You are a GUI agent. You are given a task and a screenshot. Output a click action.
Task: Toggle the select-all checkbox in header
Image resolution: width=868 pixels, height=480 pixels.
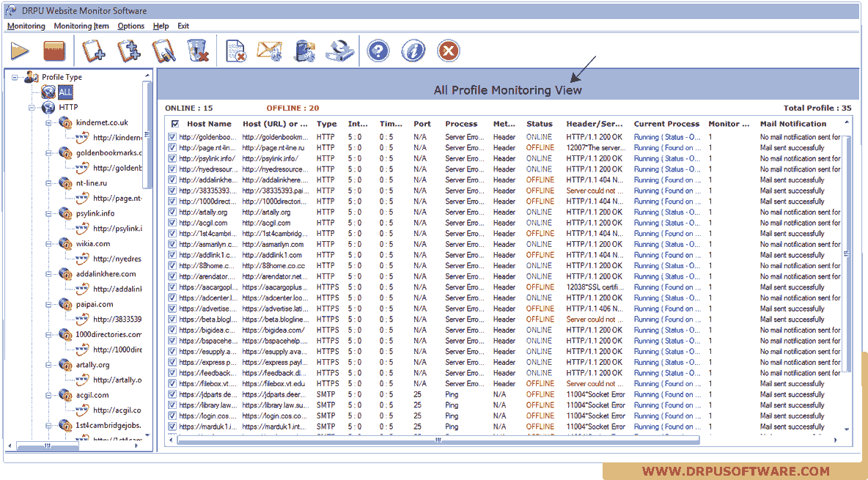pyautogui.click(x=175, y=124)
